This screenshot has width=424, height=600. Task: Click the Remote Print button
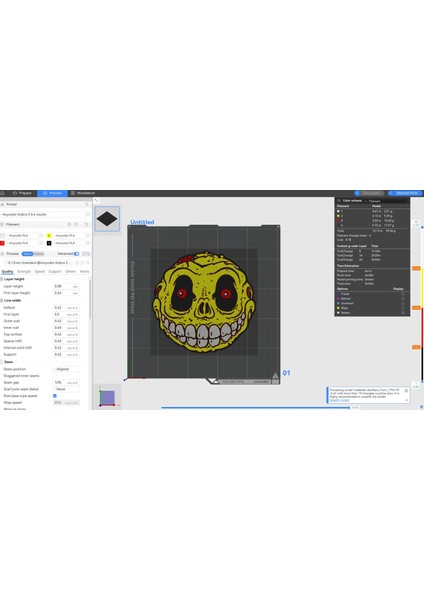[x=404, y=193]
